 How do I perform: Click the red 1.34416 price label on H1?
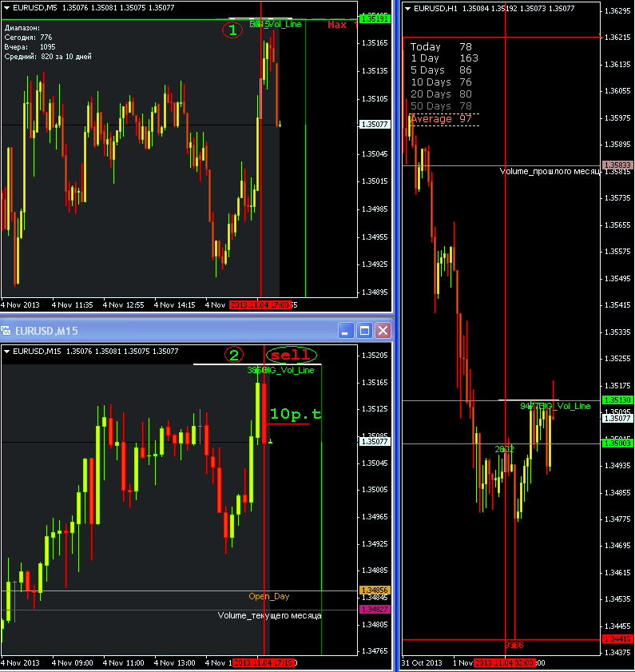pos(617,639)
